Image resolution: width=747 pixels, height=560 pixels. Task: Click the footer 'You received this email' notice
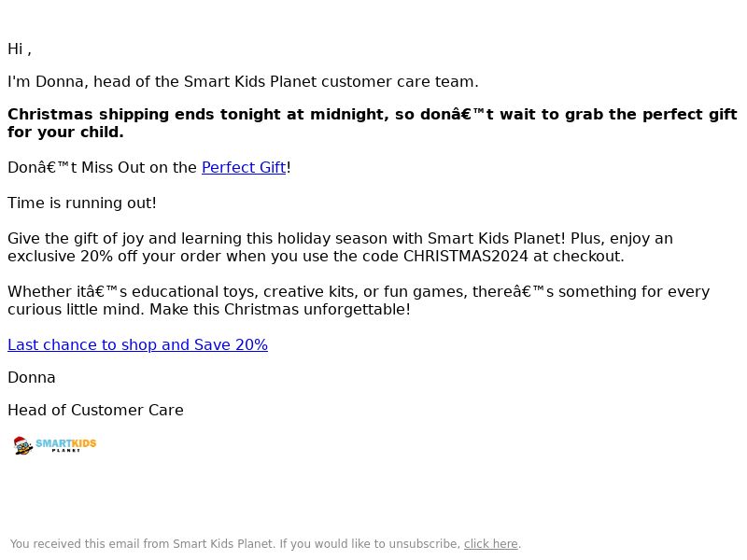tap(265, 544)
